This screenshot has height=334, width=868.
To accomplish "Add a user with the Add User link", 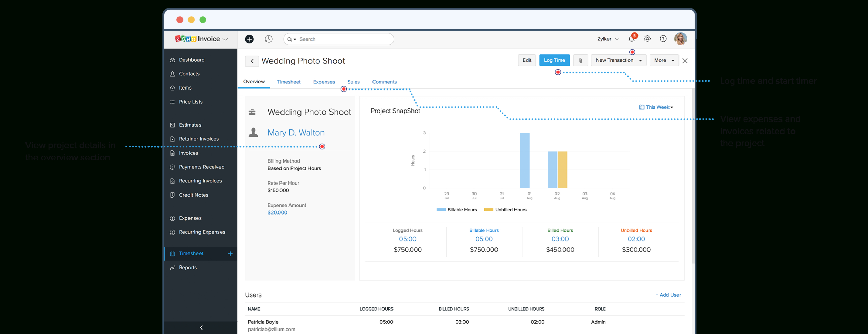I will 668,295.
